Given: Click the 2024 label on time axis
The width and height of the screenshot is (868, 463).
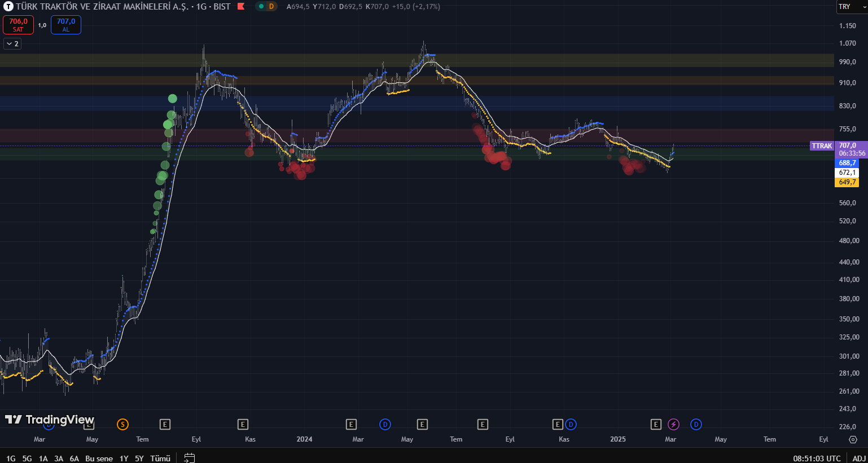Looking at the screenshot, I should click(x=304, y=439).
